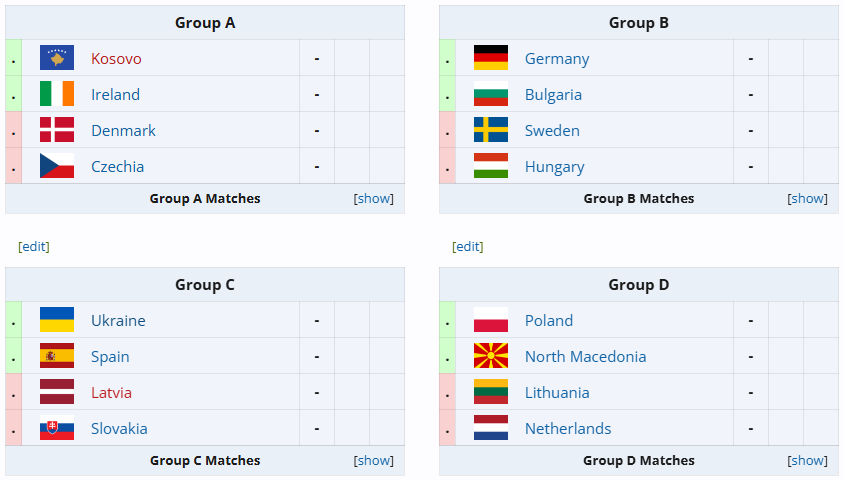The width and height of the screenshot is (844, 480).
Task: Click the Spain flag icon
Action: click(x=57, y=356)
